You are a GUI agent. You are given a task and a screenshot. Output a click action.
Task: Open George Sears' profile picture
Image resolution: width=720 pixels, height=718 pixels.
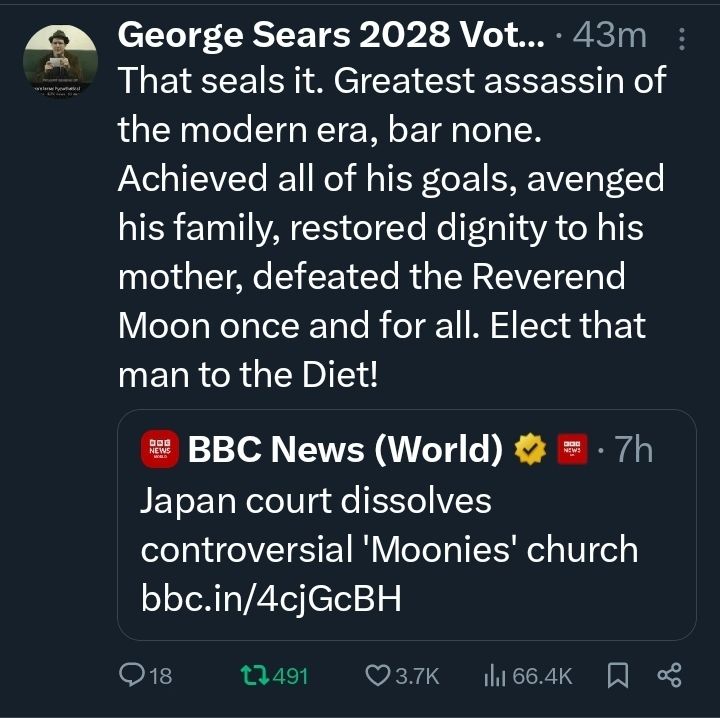60,62
